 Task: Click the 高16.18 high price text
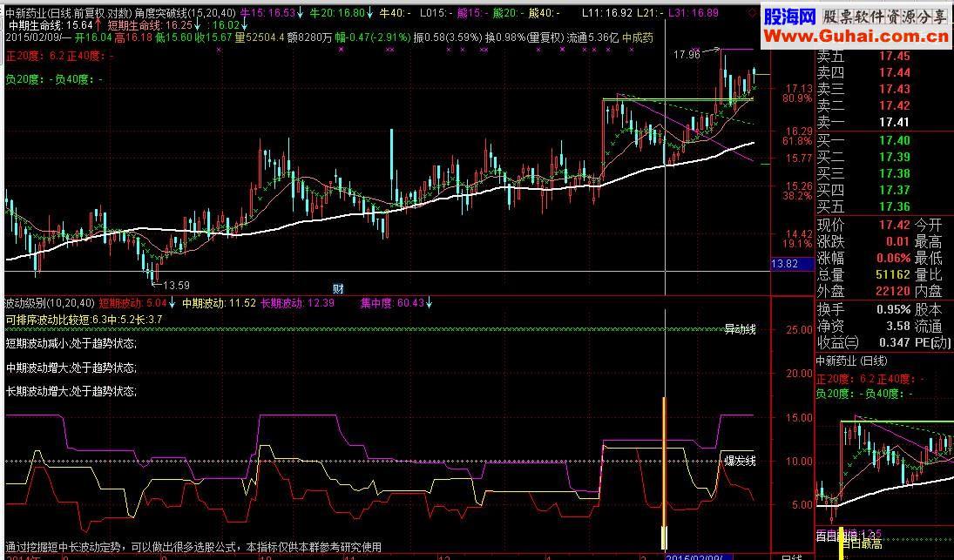click(x=133, y=37)
